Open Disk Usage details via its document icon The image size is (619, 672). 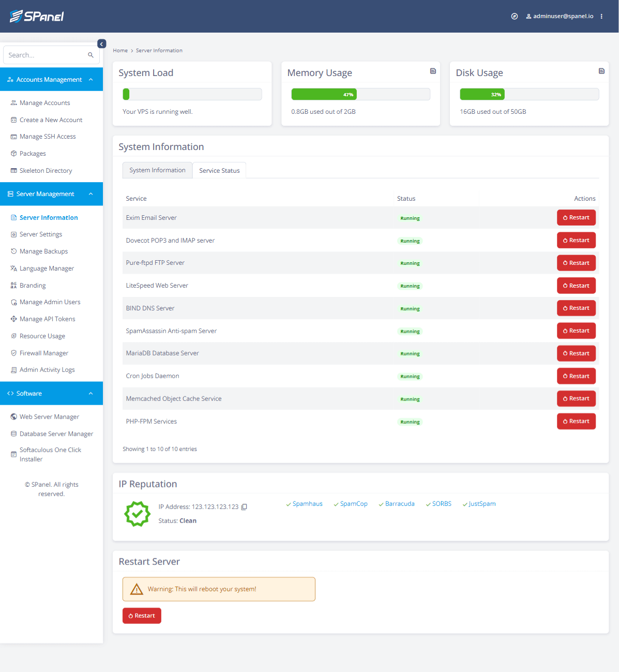pos(601,71)
